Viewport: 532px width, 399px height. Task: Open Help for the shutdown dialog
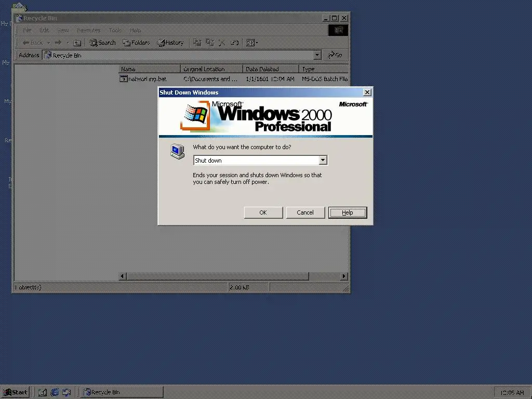348,212
